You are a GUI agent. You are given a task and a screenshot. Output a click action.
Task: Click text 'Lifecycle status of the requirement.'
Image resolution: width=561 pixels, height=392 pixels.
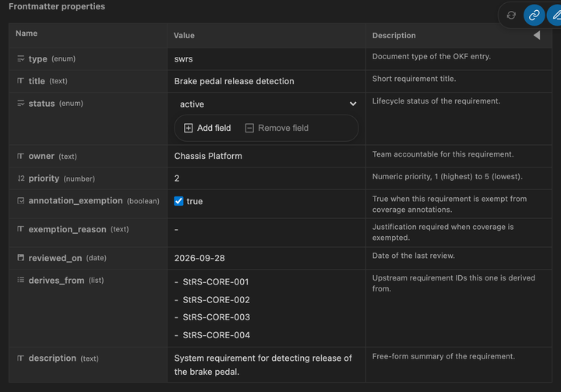pos(436,101)
